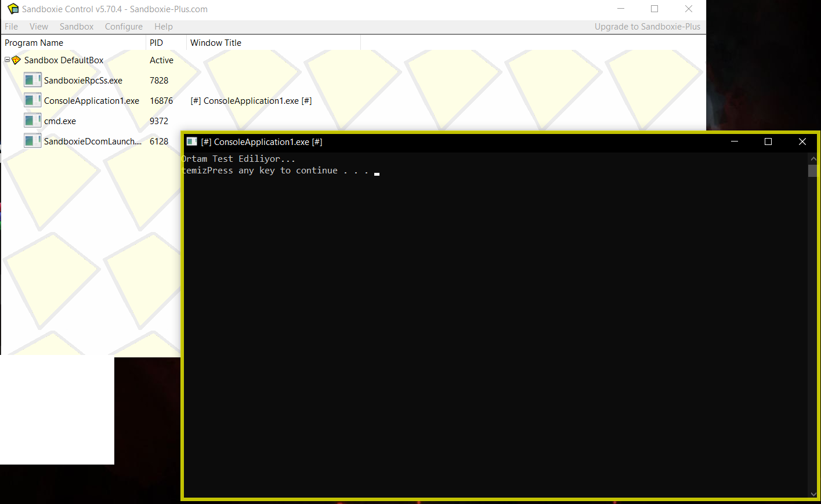821x504 pixels.
Task: Click the yellow Sandbox DefaultBox icon
Action: point(16,60)
